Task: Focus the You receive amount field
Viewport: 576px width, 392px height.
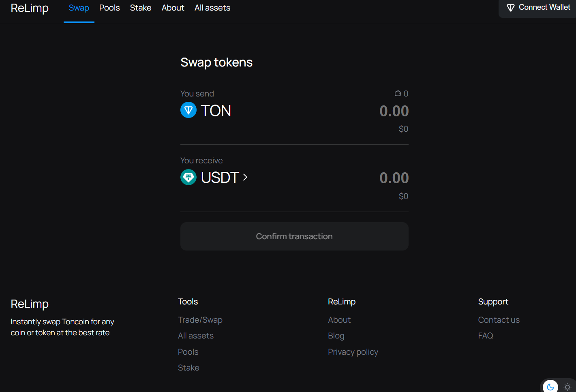Action: (394, 178)
